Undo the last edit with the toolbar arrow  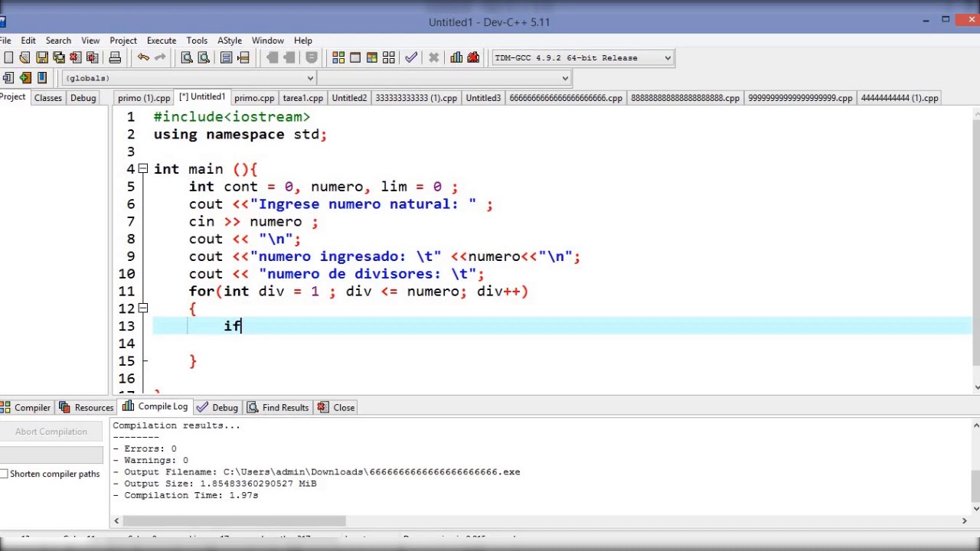tap(143, 57)
